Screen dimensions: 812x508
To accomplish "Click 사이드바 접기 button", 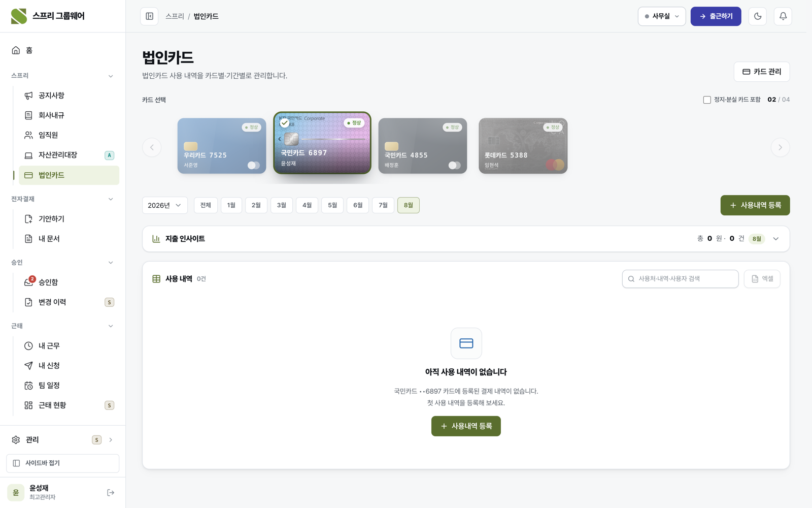I will pyautogui.click(x=63, y=463).
